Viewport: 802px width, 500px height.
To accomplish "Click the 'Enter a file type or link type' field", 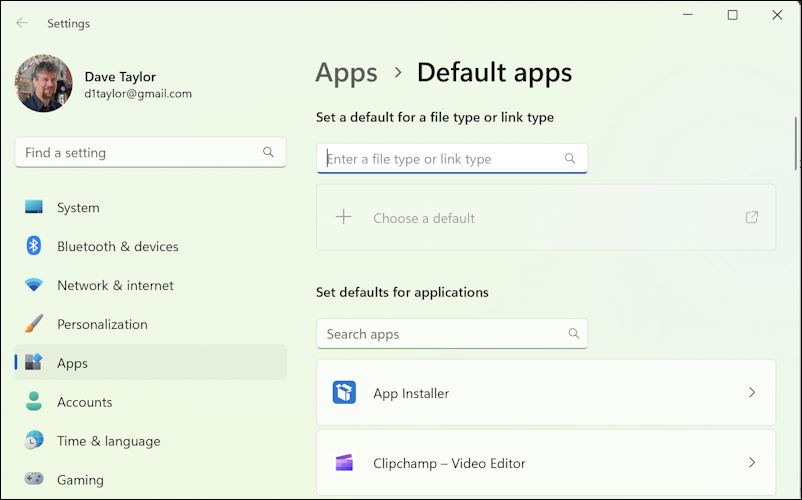I will tap(440, 159).
